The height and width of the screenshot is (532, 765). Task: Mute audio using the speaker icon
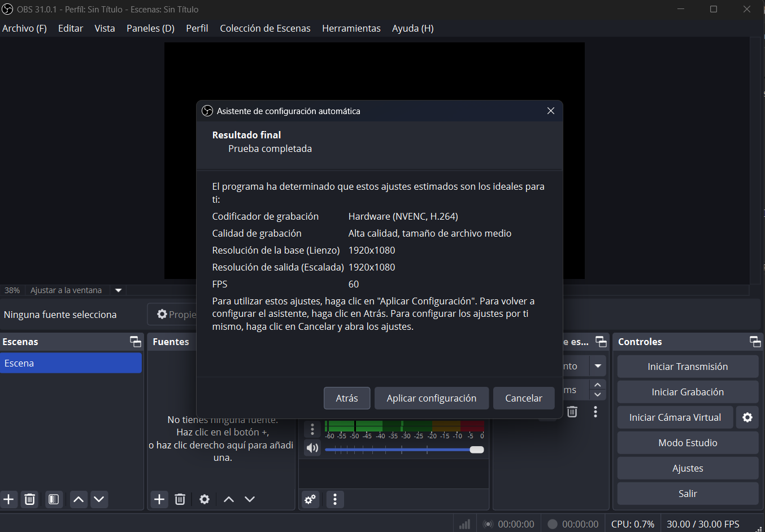click(x=312, y=448)
